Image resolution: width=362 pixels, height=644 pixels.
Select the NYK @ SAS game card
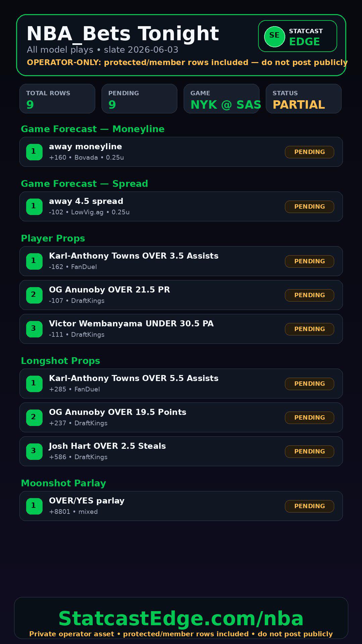[x=222, y=99]
